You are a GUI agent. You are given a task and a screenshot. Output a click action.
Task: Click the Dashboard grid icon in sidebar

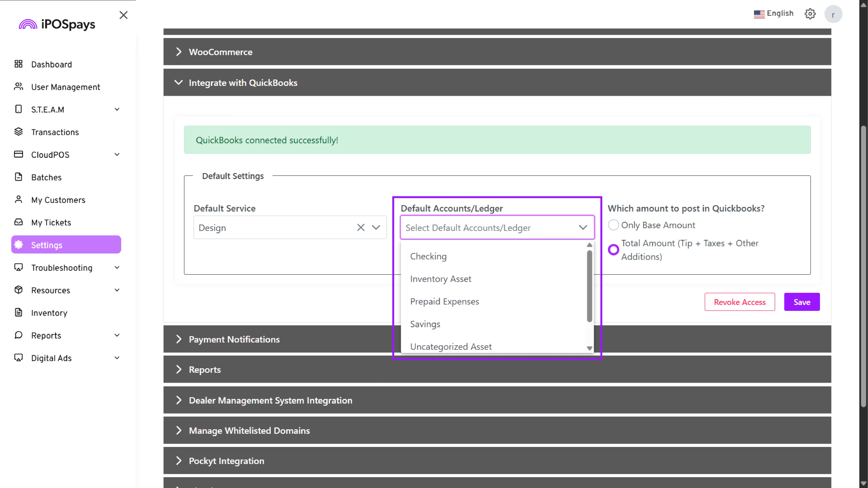[x=19, y=64]
